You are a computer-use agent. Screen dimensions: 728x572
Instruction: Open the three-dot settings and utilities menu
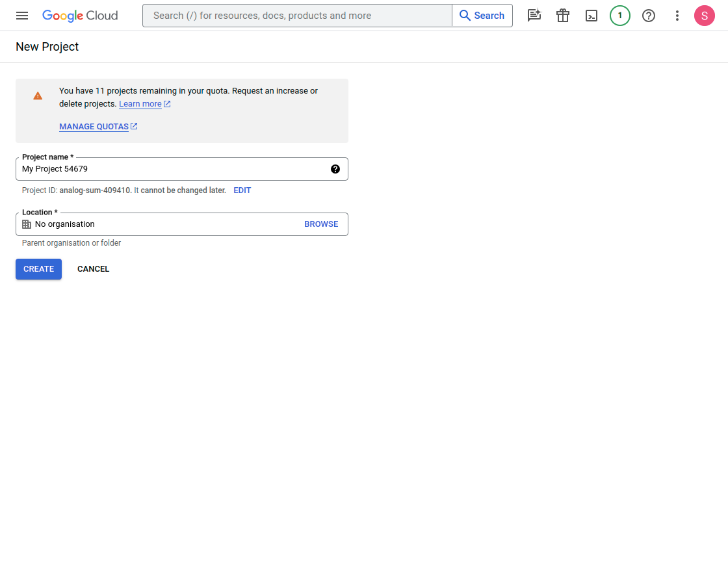pos(677,16)
